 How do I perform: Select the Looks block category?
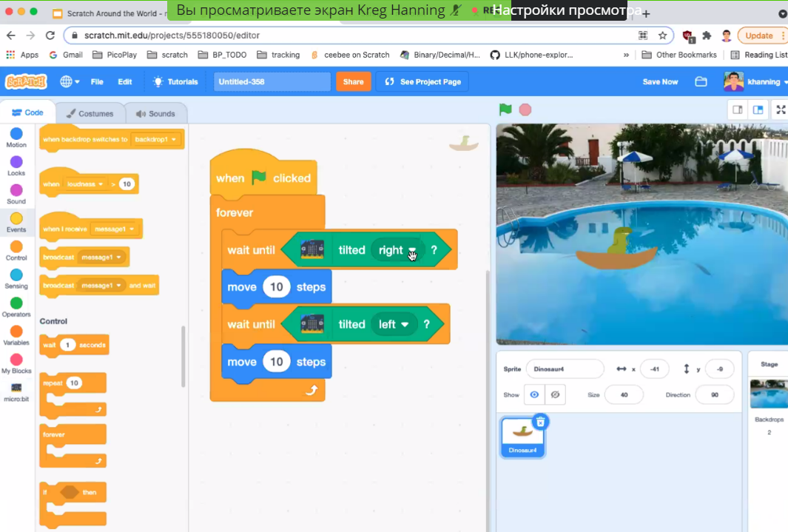16,166
